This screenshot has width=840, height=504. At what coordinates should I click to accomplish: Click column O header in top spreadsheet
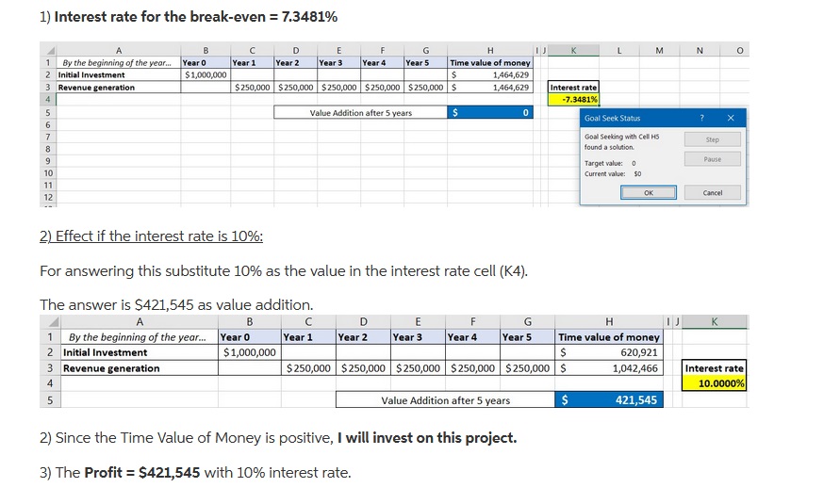pos(737,51)
